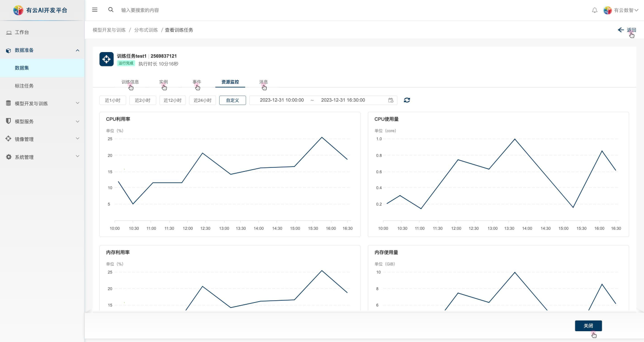Click the search magnifier icon
The height and width of the screenshot is (342, 644).
pyautogui.click(x=111, y=10)
